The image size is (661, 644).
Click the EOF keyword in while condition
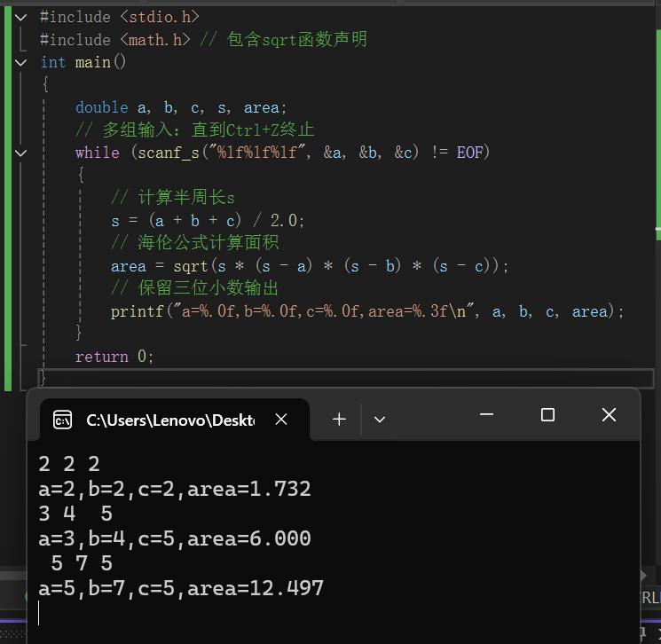[x=469, y=153]
